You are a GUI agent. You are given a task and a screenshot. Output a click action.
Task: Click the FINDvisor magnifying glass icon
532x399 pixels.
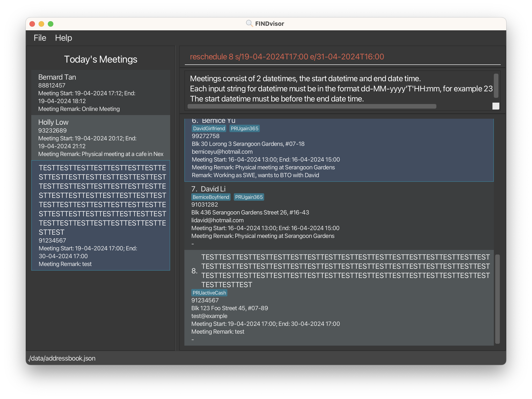click(249, 23)
